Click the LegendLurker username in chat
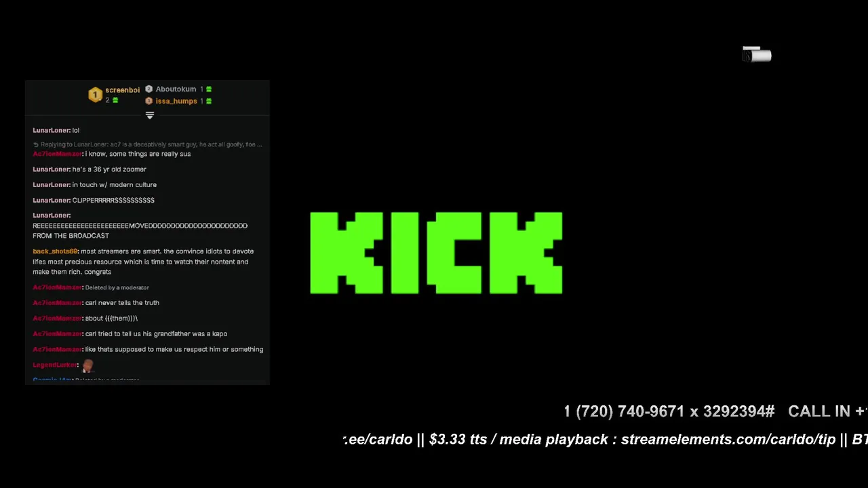This screenshot has width=868, height=488. (x=56, y=365)
